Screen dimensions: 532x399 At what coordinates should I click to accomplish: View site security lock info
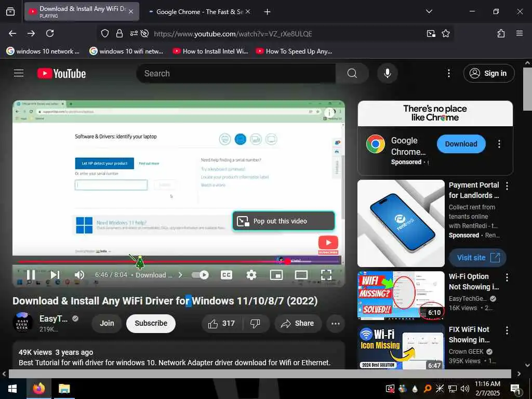tap(119, 33)
